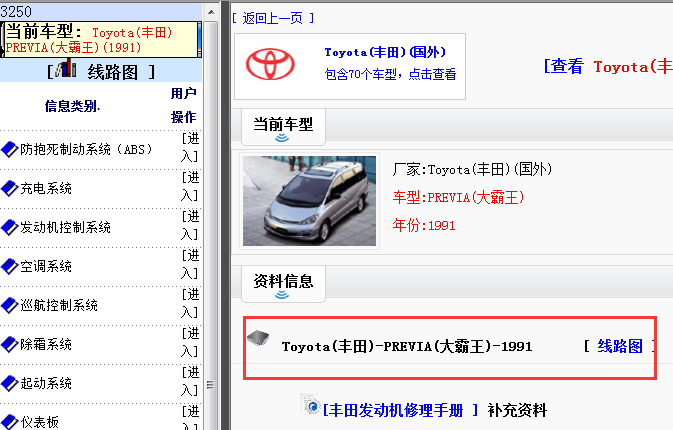Click the book icon beside 起动系统
The height and width of the screenshot is (430, 673).
[x=9, y=383]
